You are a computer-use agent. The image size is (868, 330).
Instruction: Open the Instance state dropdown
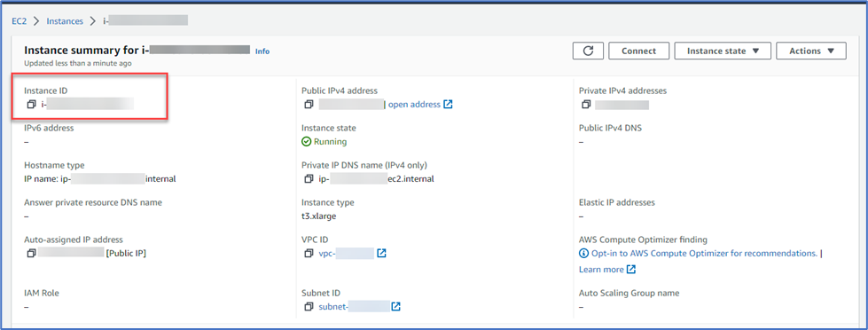(722, 51)
